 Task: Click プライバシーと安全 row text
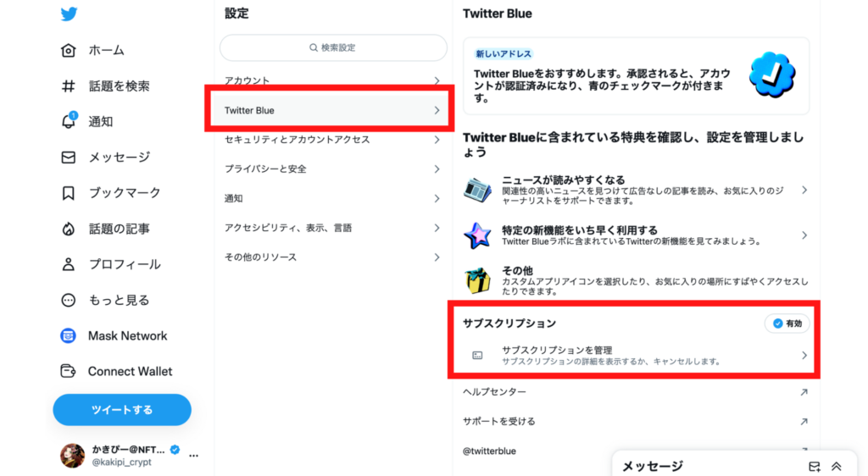click(x=265, y=169)
